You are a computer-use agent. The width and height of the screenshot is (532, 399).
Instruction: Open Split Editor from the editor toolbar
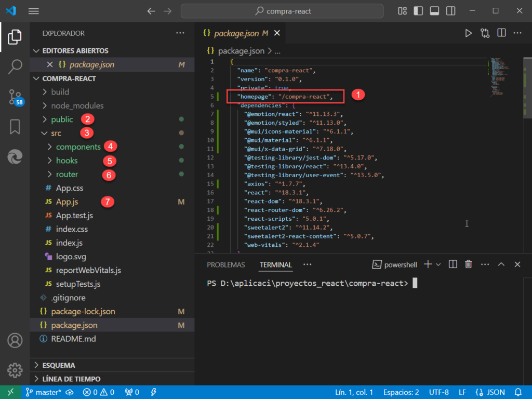[501, 33]
